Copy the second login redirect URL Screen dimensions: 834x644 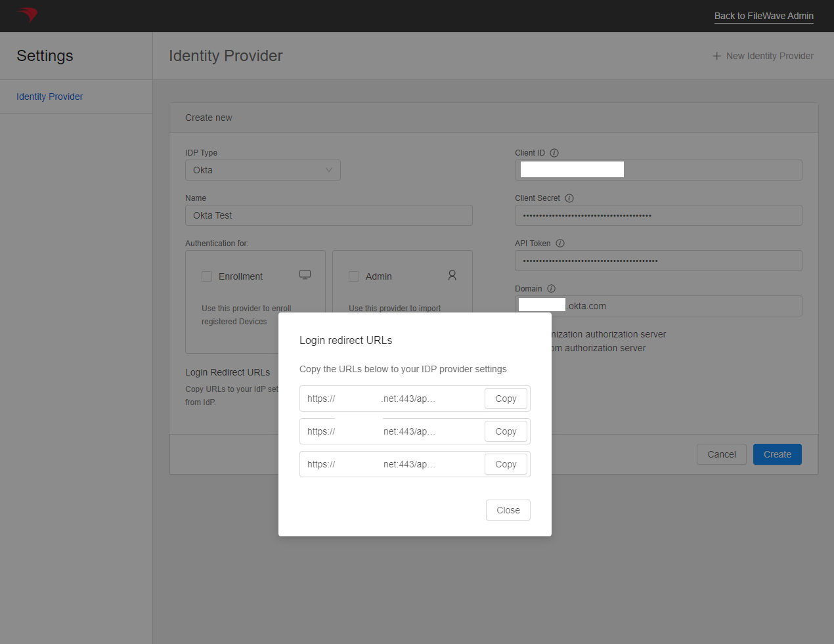(x=506, y=431)
